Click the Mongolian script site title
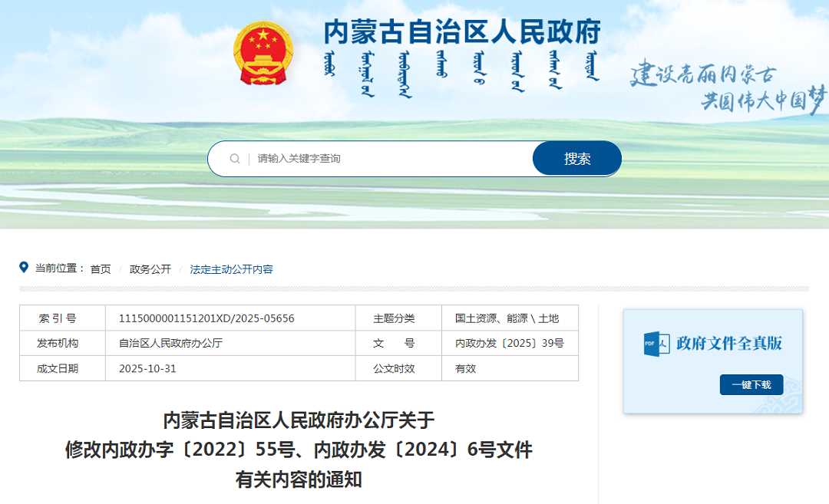The image size is (829, 504). tap(462, 74)
